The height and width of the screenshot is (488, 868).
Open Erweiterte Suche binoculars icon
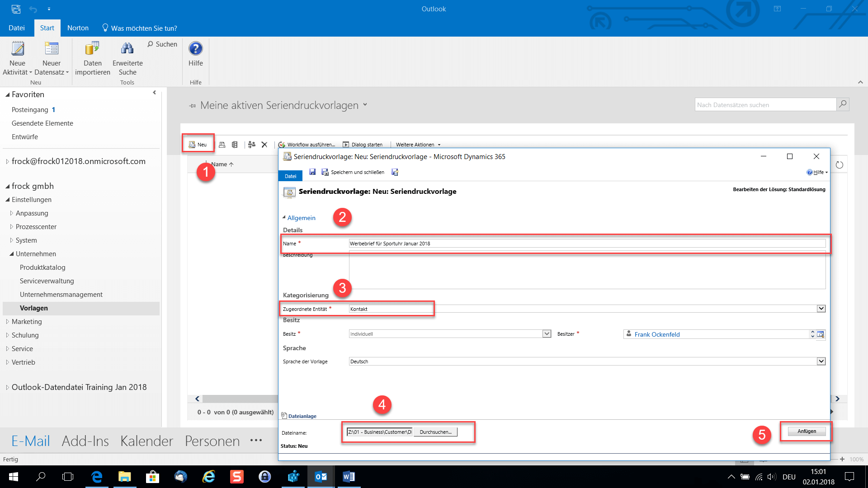[x=127, y=49]
